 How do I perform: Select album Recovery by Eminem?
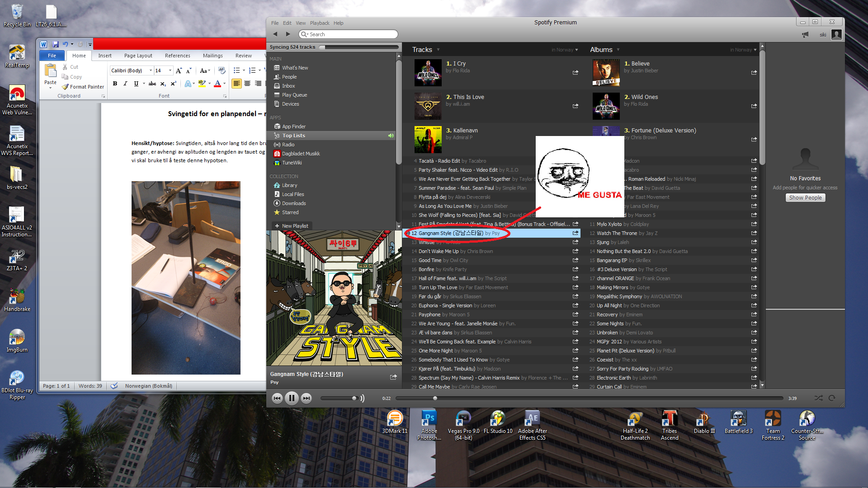(x=670, y=314)
